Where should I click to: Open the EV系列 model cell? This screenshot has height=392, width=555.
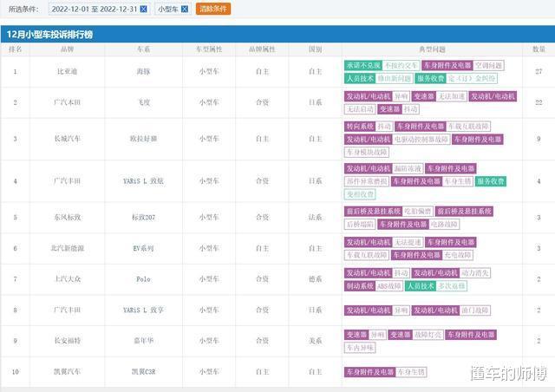pyautogui.click(x=143, y=248)
